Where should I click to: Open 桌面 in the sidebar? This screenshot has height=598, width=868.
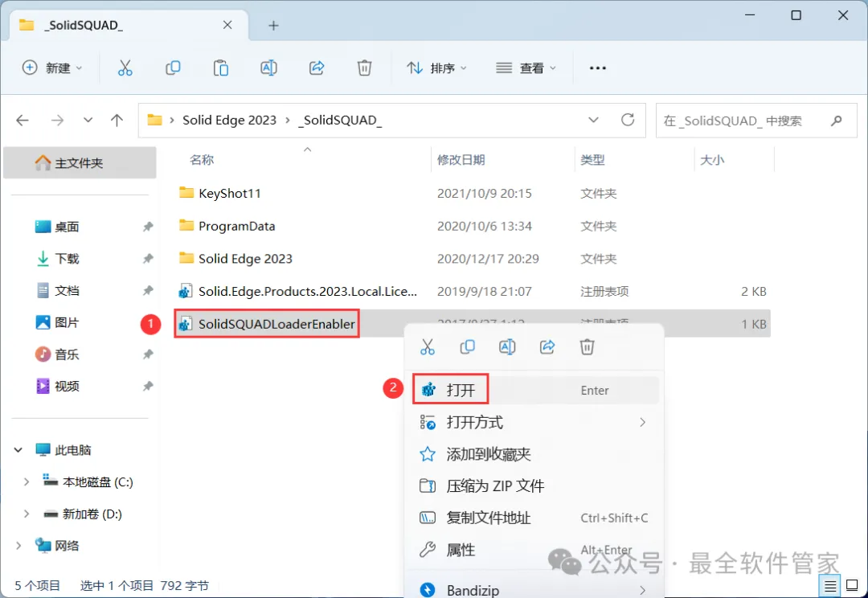pos(67,227)
